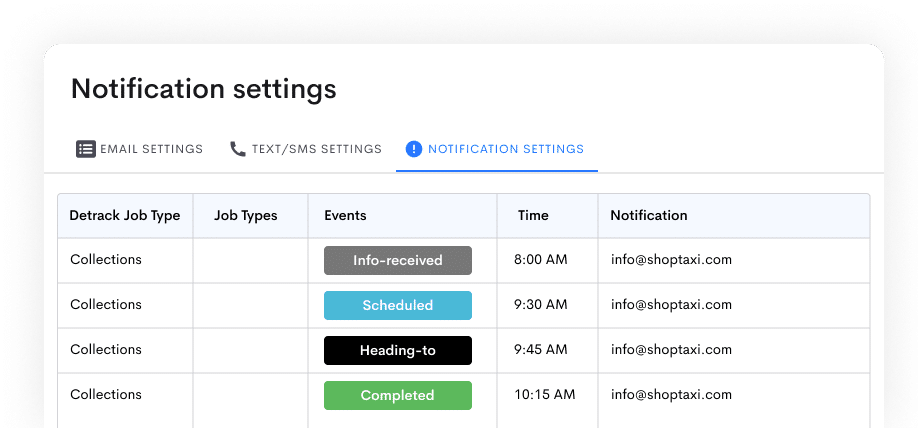
Task: Click the Time column header
Action: [x=533, y=215]
